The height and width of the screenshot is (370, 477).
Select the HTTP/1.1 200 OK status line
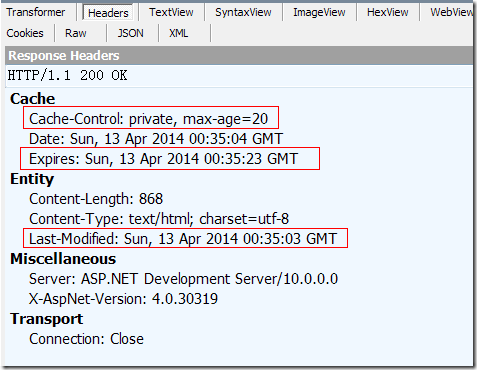(x=67, y=75)
